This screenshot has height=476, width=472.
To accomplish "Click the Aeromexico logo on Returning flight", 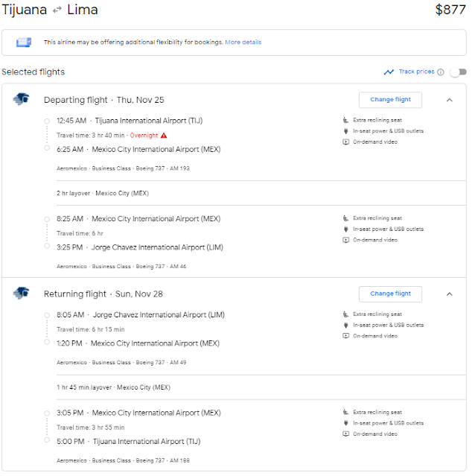I will click(x=21, y=293).
